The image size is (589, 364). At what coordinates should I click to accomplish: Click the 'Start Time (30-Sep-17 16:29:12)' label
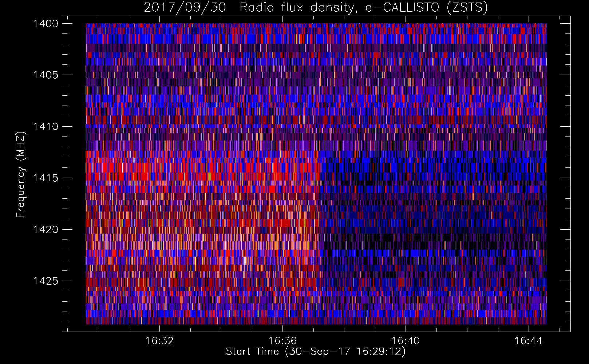(316, 352)
